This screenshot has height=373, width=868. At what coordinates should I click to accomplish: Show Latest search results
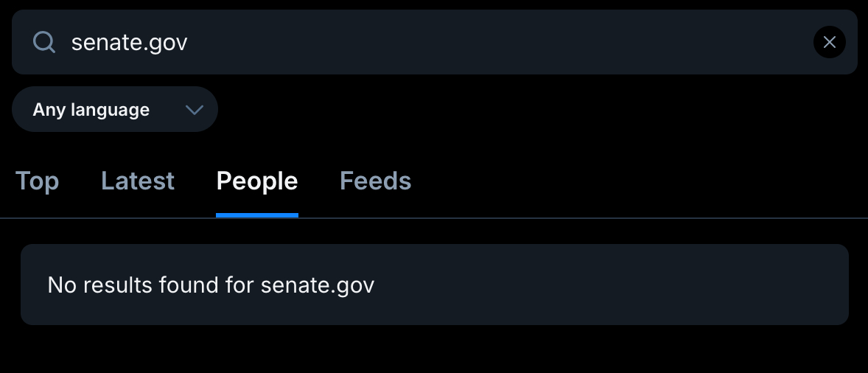[x=138, y=181]
